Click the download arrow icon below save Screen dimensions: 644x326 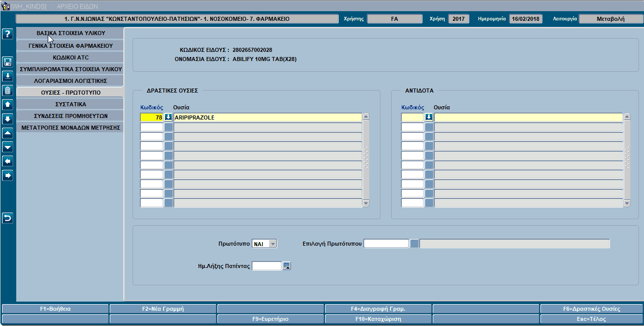(8, 76)
